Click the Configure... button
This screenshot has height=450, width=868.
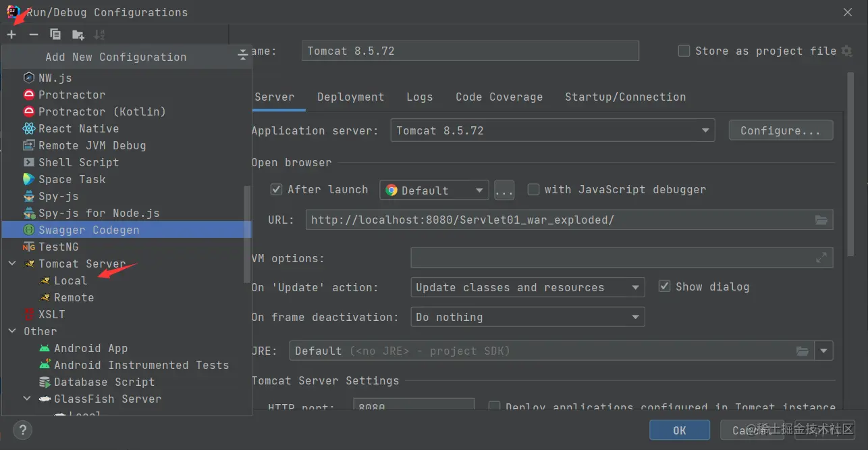click(781, 130)
